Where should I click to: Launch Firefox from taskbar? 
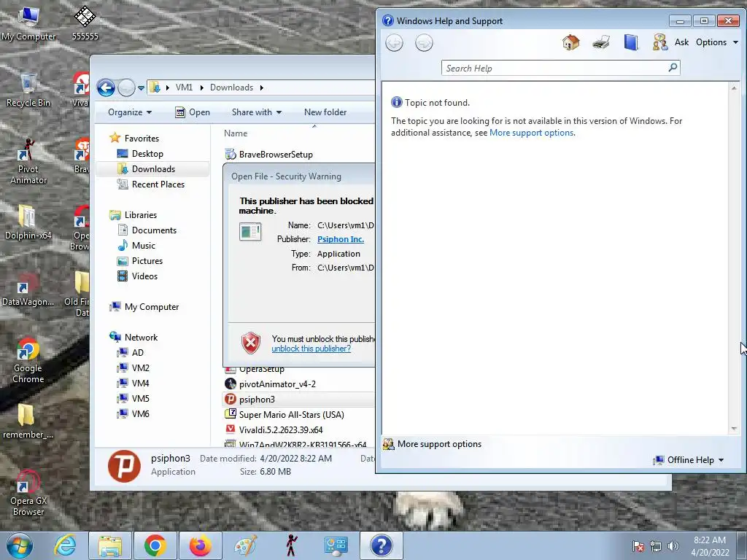coord(200,545)
